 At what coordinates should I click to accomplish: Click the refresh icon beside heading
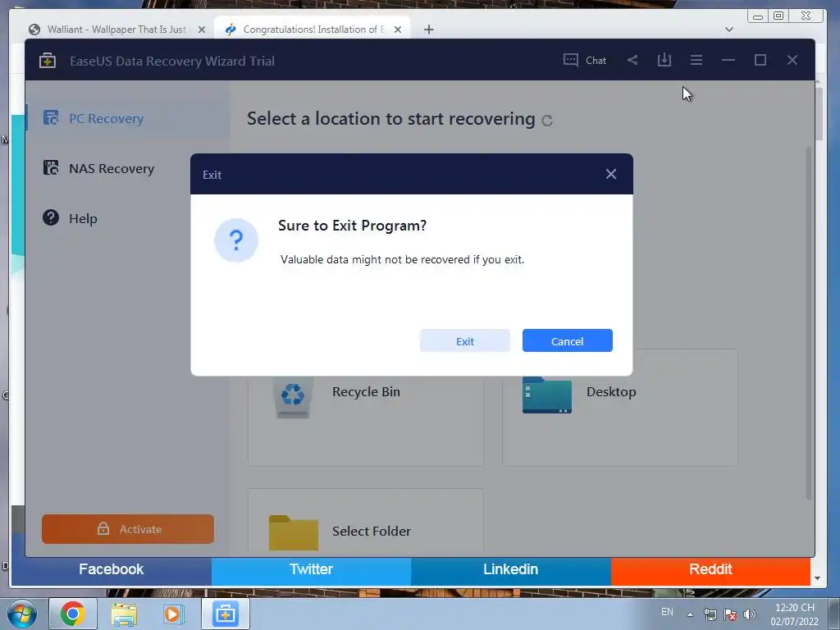(546, 121)
